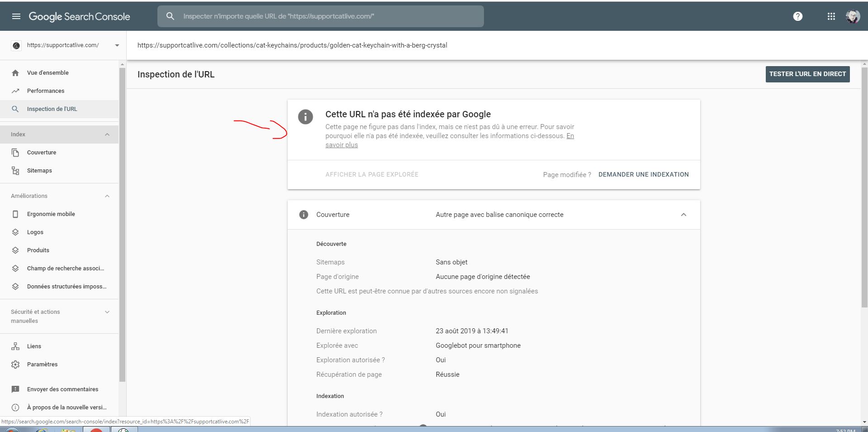Open the account profile avatar
This screenshot has height=432, width=868.
click(853, 16)
